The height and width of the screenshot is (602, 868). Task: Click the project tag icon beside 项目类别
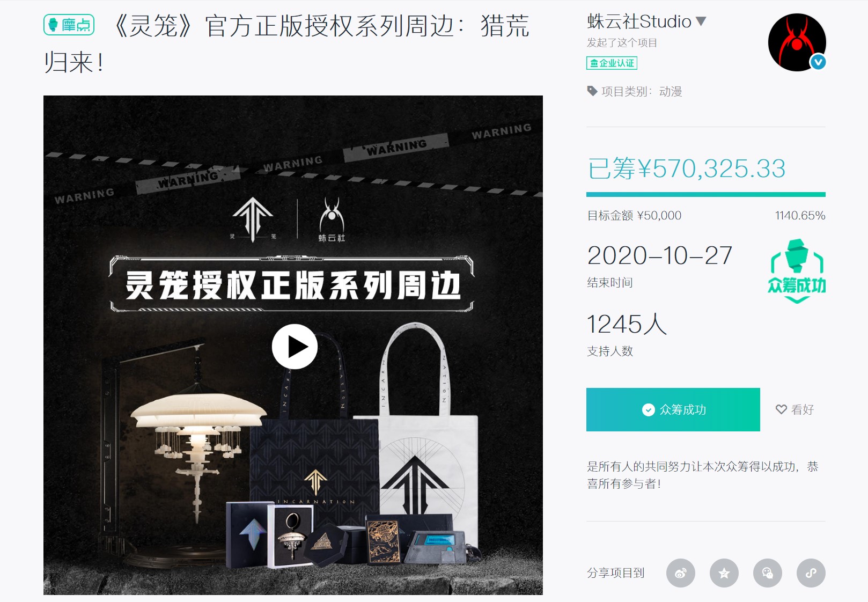(x=592, y=91)
